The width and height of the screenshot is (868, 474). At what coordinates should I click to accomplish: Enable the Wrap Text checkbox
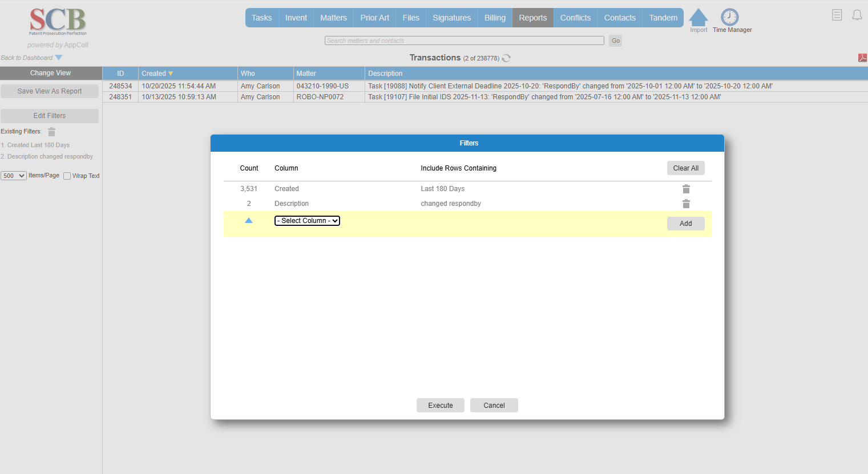click(x=67, y=176)
